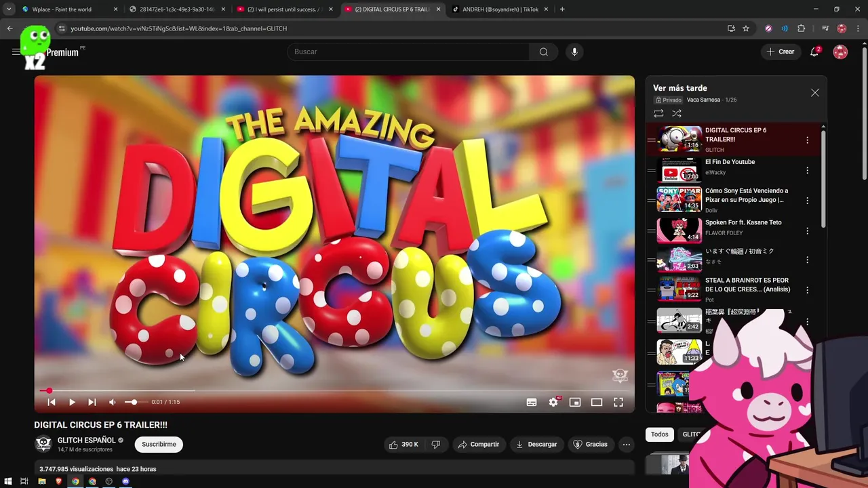The image size is (868, 488).
Task: Like the video (390 K)
Action: click(x=403, y=445)
